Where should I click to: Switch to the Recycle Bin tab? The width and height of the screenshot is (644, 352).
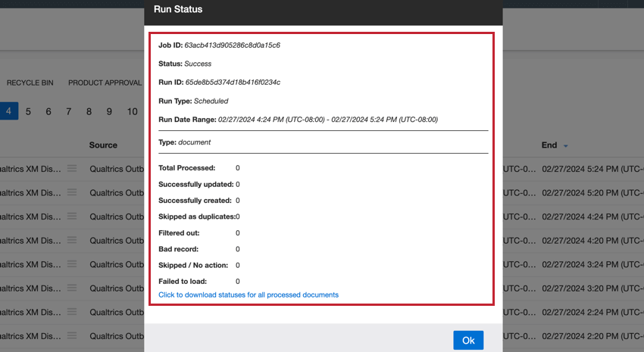tap(30, 83)
